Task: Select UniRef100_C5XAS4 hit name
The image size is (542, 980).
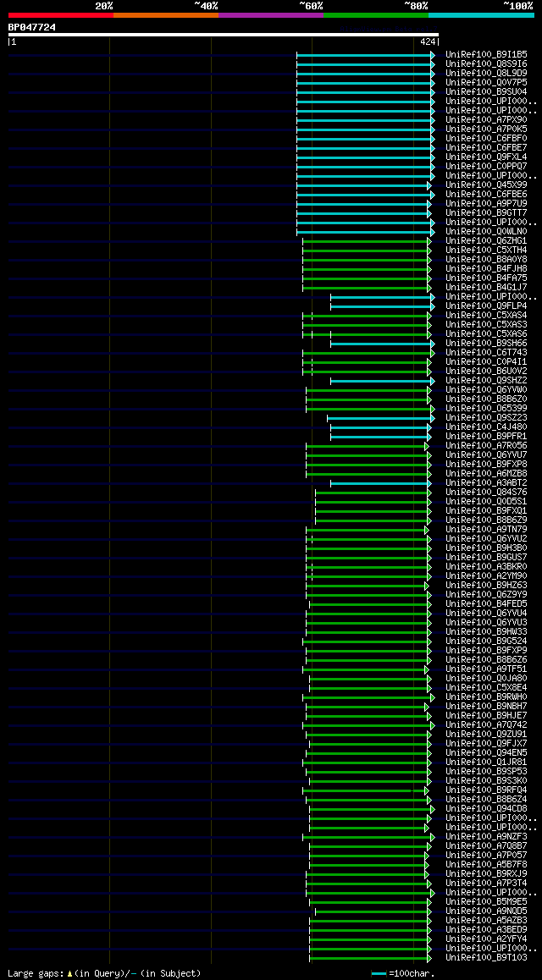Action: coord(486,315)
